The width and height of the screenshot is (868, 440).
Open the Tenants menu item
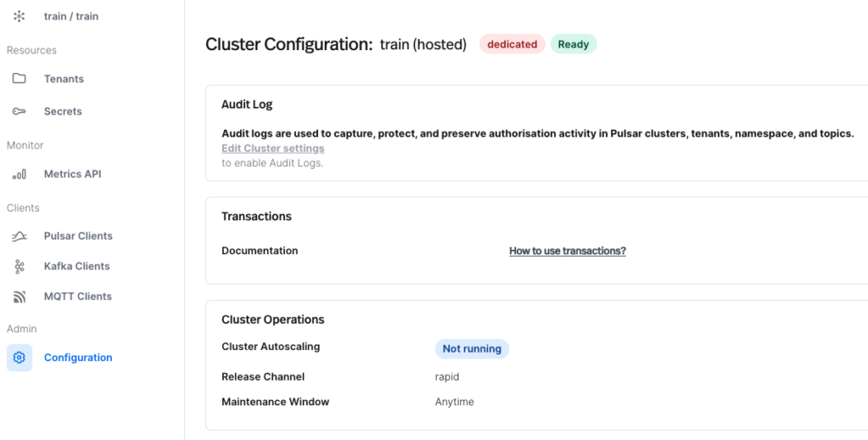(64, 79)
